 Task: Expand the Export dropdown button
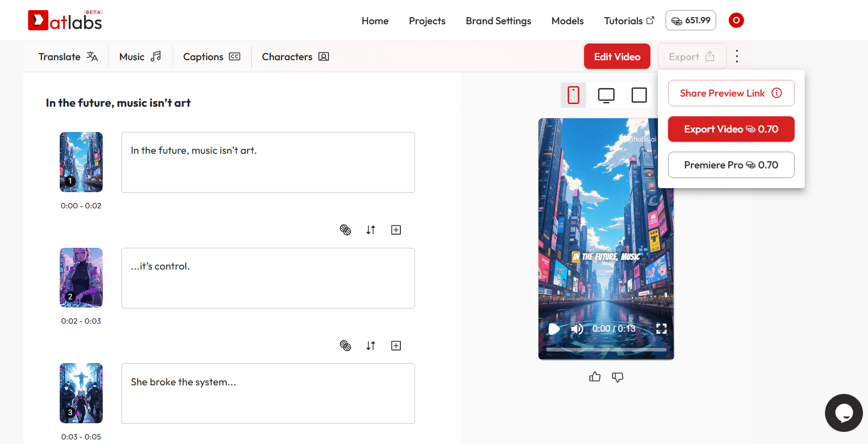691,57
